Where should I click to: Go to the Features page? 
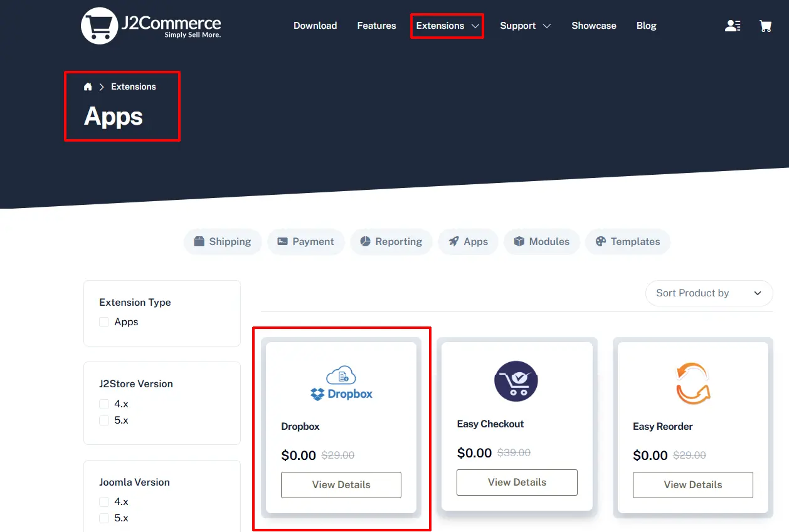pyautogui.click(x=376, y=26)
